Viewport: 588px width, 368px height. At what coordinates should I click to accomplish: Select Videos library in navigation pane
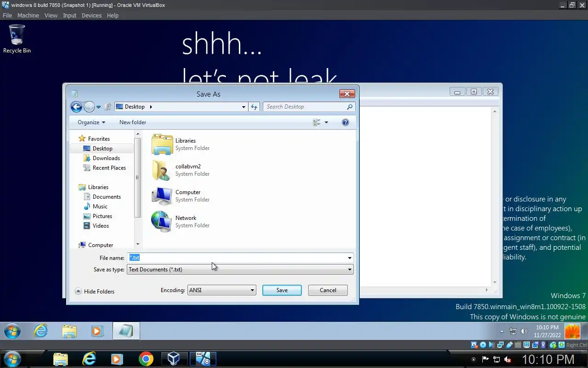[x=96, y=226]
